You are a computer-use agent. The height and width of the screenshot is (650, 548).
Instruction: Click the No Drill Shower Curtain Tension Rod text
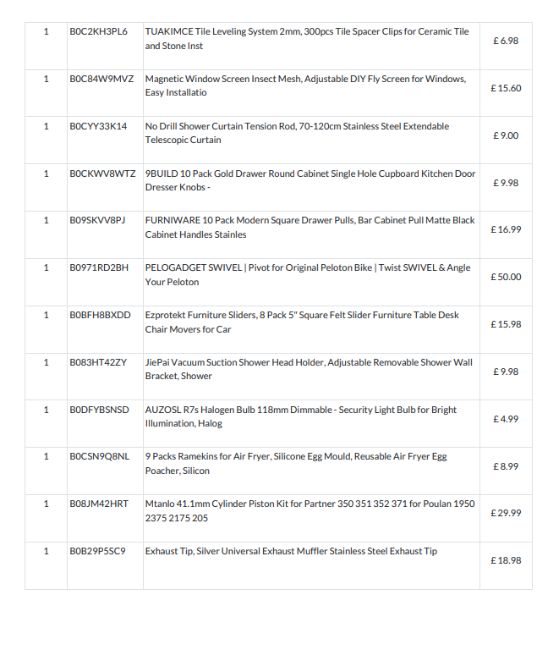coord(297,133)
